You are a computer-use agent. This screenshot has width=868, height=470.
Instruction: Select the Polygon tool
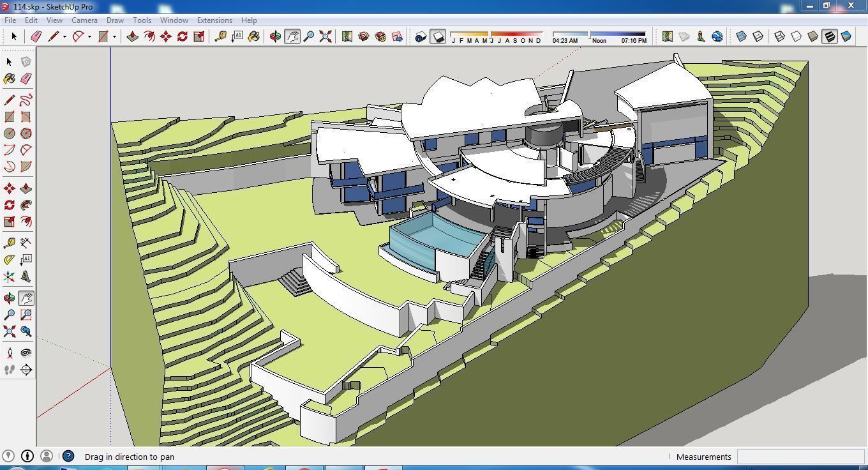coord(26,133)
